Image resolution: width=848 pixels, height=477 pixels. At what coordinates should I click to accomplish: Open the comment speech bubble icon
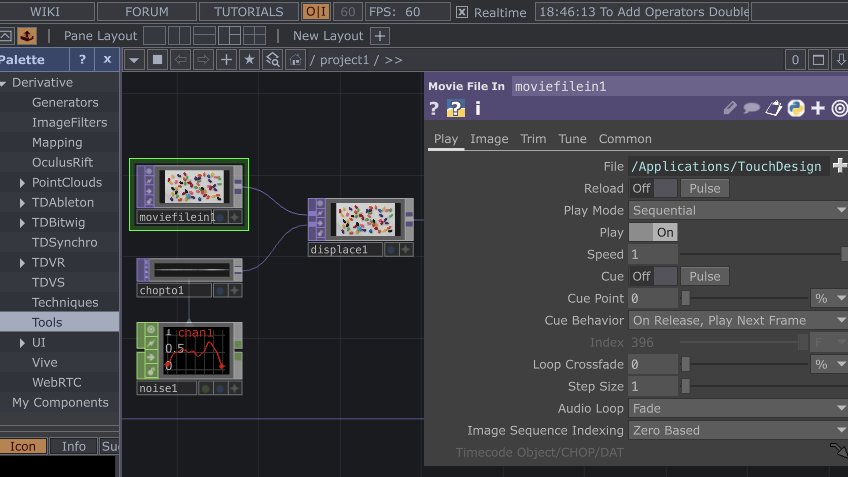pos(751,108)
